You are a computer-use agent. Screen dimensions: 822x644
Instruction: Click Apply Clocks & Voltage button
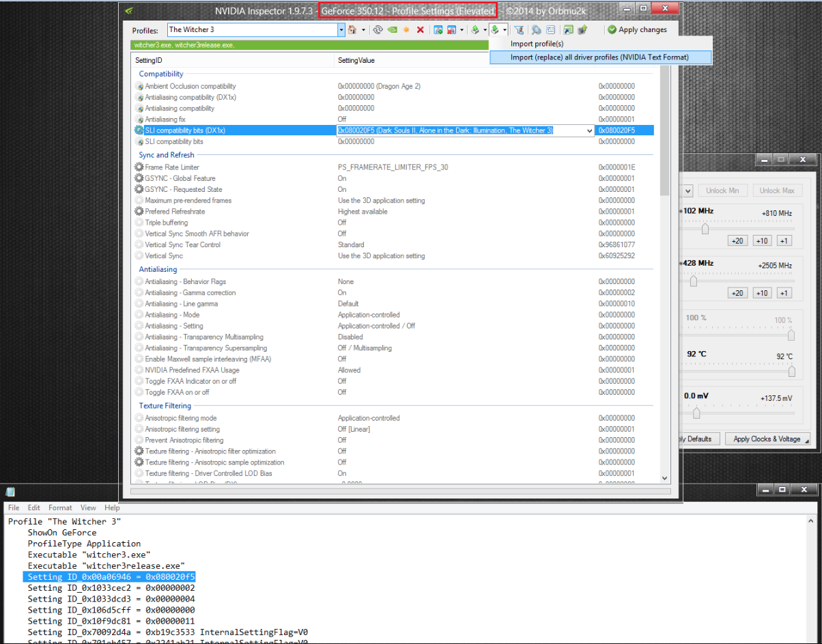point(767,438)
